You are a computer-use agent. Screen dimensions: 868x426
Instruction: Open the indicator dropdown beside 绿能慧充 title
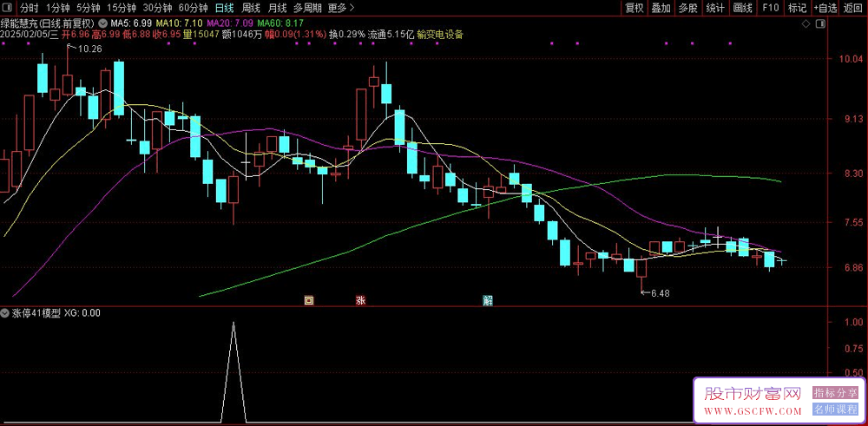pyautogui.click(x=103, y=23)
